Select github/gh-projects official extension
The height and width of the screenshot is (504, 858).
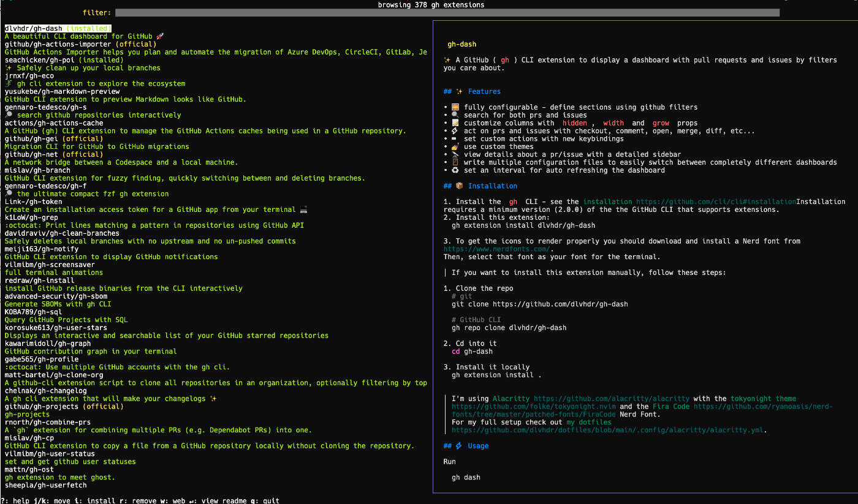(x=64, y=407)
